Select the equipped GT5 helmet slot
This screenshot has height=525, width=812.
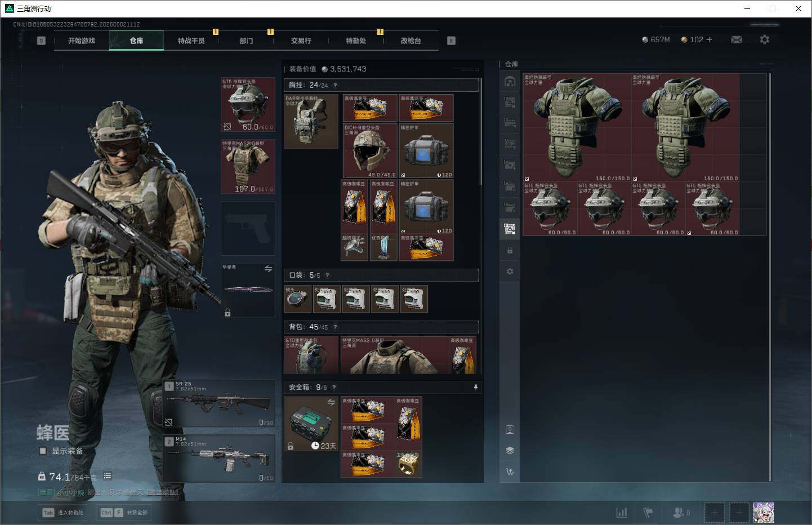click(x=248, y=105)
